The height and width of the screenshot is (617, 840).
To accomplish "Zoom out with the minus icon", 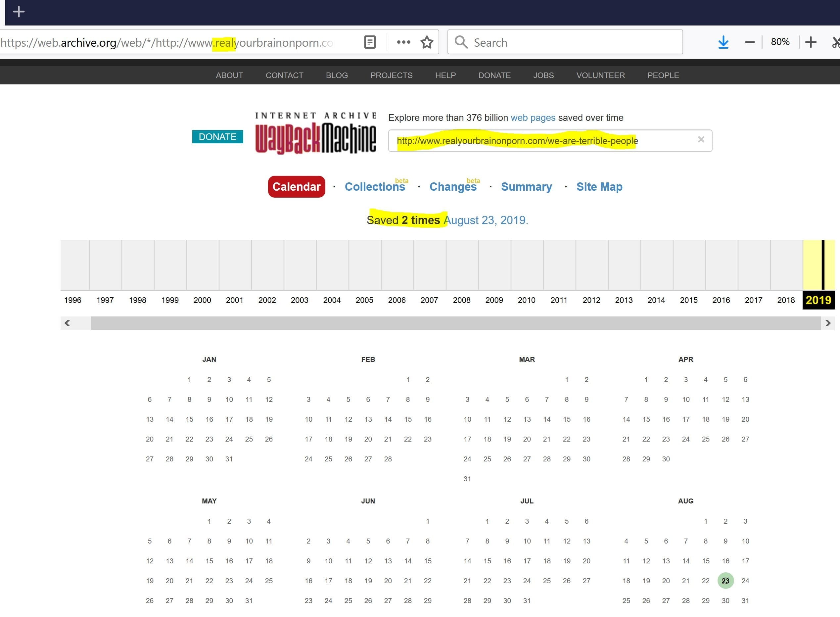I will point(750,42).
